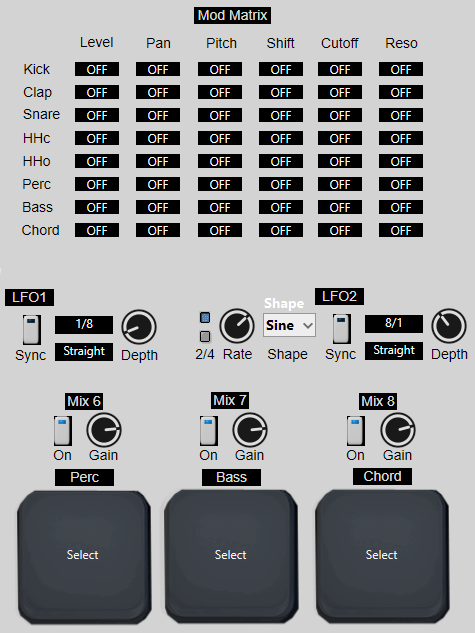
Task: Click the Mix 8 Gain knob
Action: pos(398,430)
